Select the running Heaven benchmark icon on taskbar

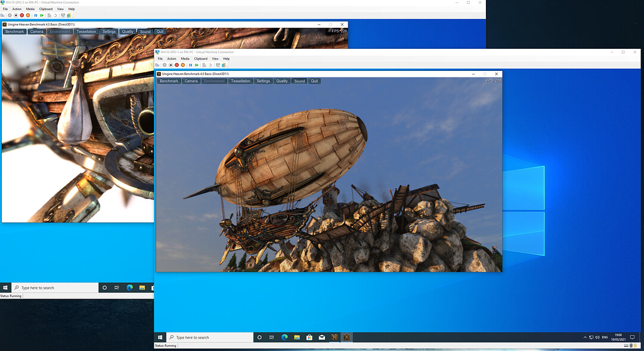[x=346, y=337]
